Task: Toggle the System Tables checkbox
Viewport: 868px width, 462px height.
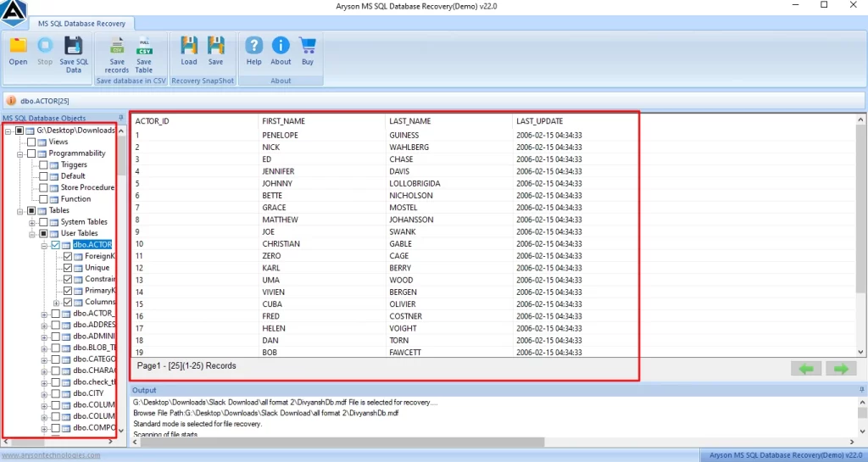Action: pos(43,222)
